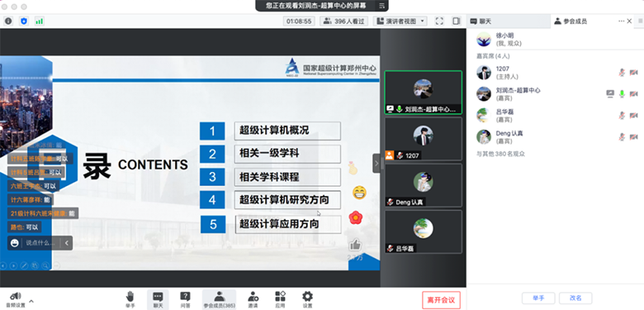This screenshot has width=644, height=310.
Task: Click slide item 超级计算应用方向
Action: tap(287, 224)
